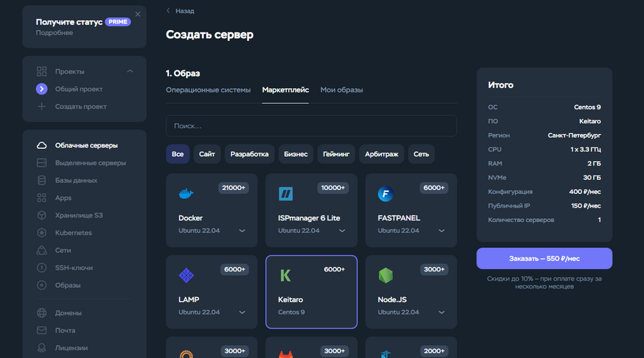Click the LAMP diamond logo
644x358 pixels.
click(x=186, y=276)
